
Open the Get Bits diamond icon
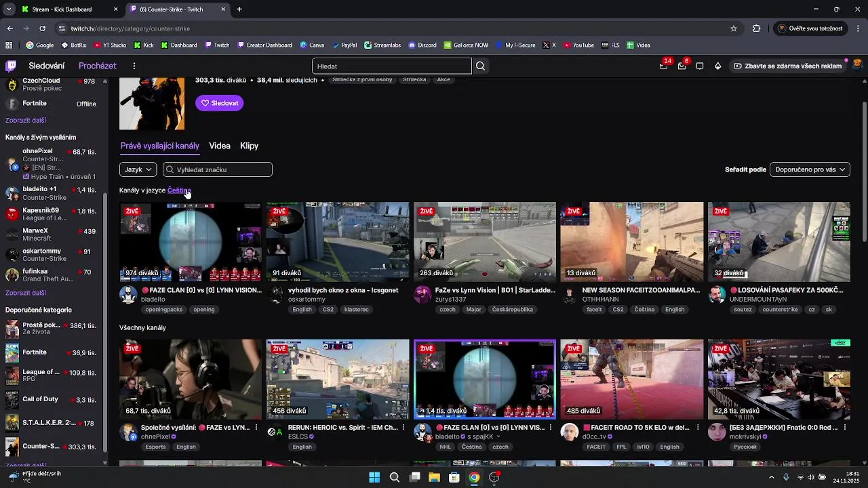click(x=717, y=66)
